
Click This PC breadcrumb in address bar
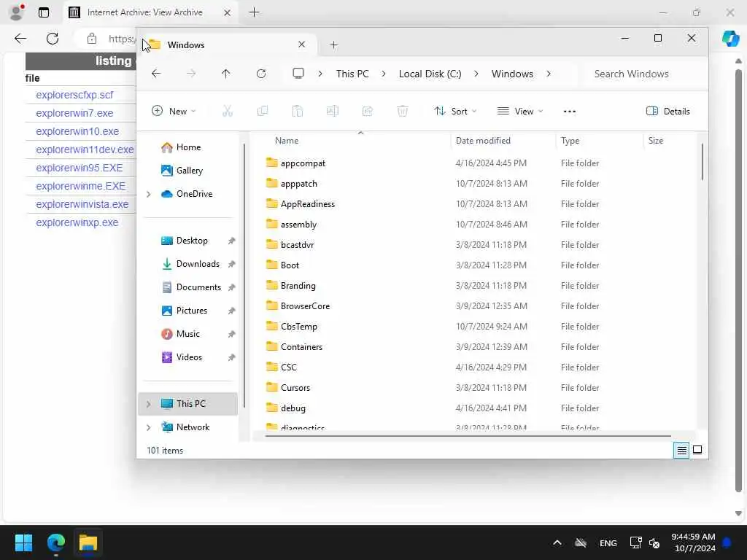[x=352, y=74]
